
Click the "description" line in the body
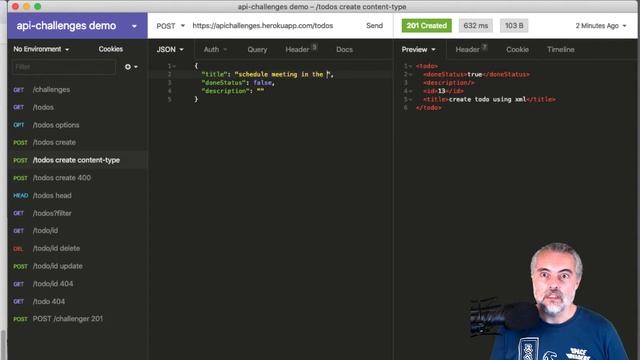[x=233, y=91]
